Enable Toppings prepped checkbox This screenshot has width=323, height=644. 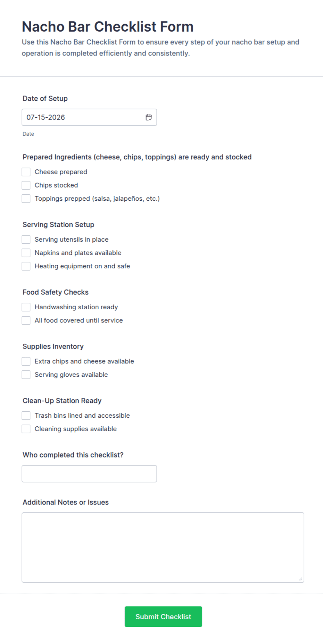pyautogui.click(x=26, y=199)
